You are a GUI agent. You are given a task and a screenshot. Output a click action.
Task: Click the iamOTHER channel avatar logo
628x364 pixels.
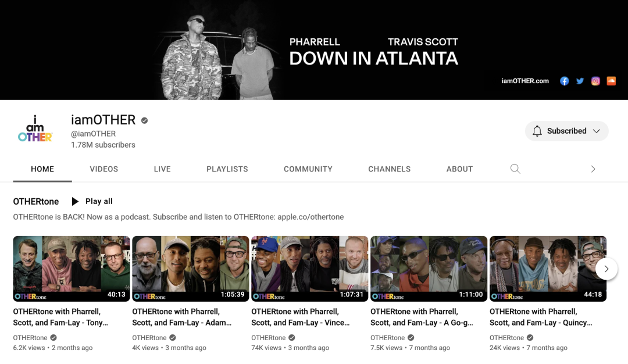tap(35, 129)
